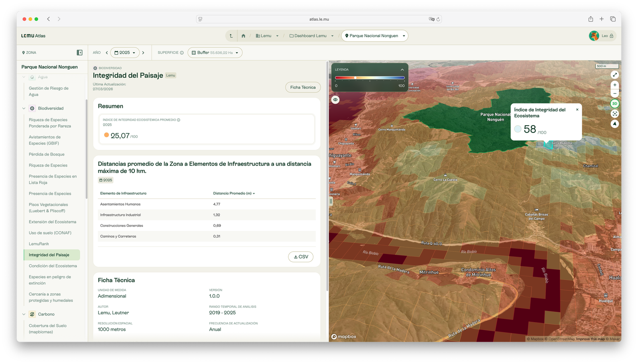638x364 pixels.
Task: Zoom in on the map
Action: (615, 85)
